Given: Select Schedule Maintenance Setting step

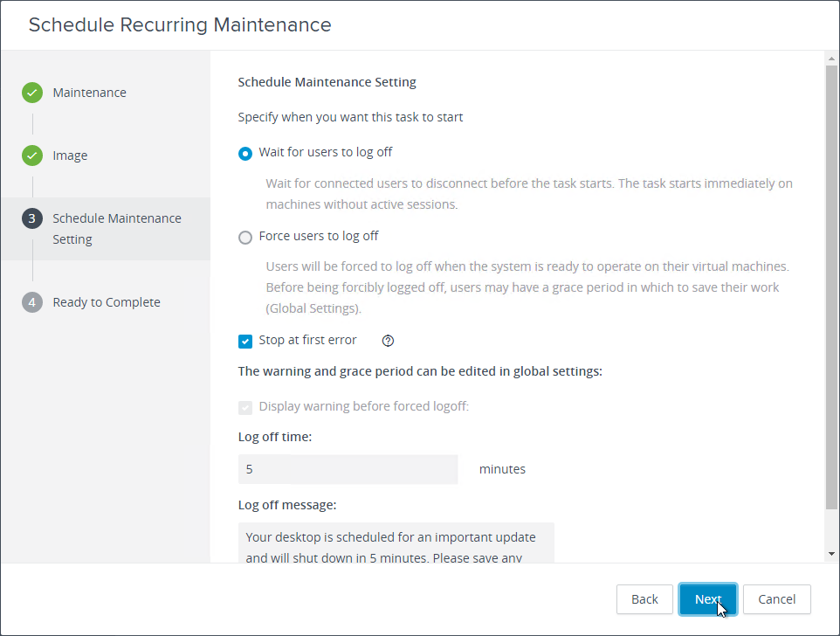Looking at the screenshot, I should (117, 229).
